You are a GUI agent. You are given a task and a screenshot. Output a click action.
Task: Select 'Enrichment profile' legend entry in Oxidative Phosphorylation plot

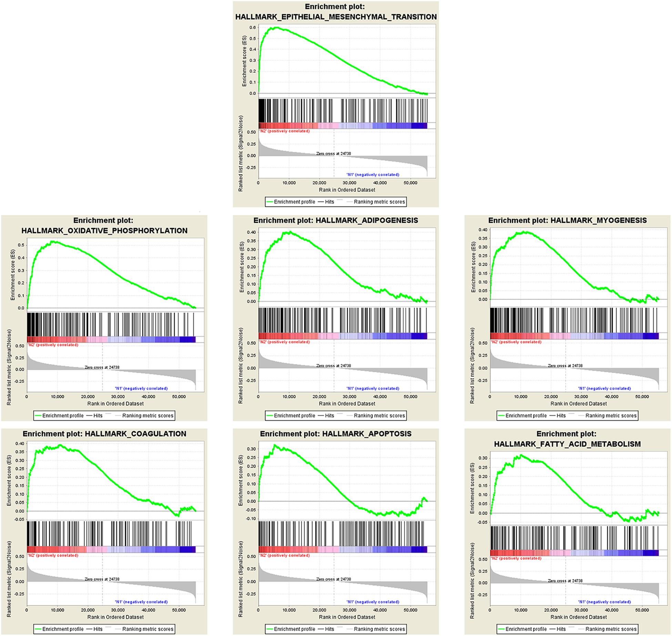pyautogui.click(x=59, y=416)
